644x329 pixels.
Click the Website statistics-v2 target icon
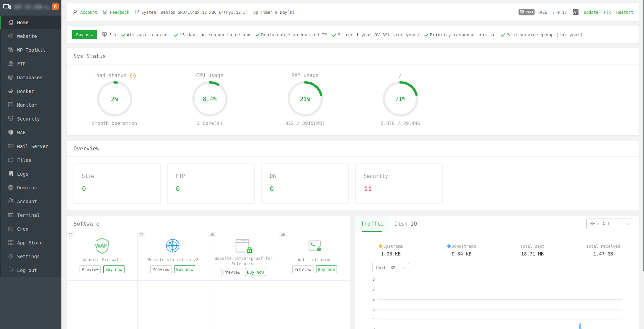pyautogui.click(x=172, y=246)
